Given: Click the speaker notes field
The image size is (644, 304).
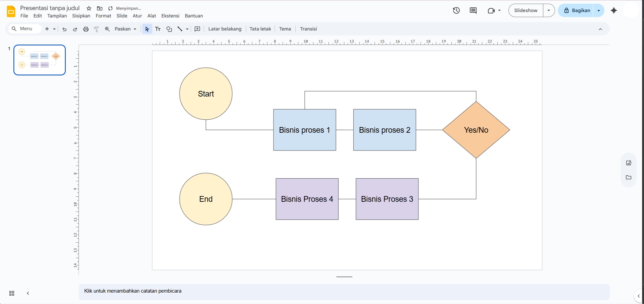Looking at the screenshot, I should 344,291.
